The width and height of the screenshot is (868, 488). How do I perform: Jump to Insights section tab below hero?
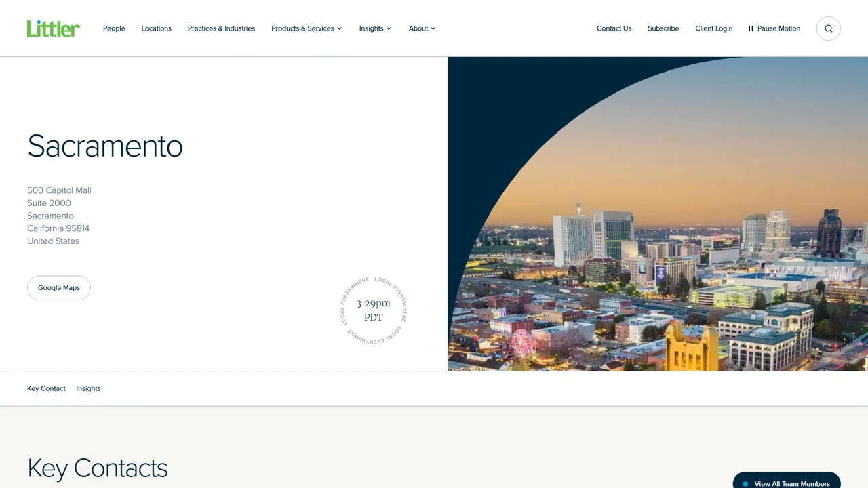pos(88,388)
